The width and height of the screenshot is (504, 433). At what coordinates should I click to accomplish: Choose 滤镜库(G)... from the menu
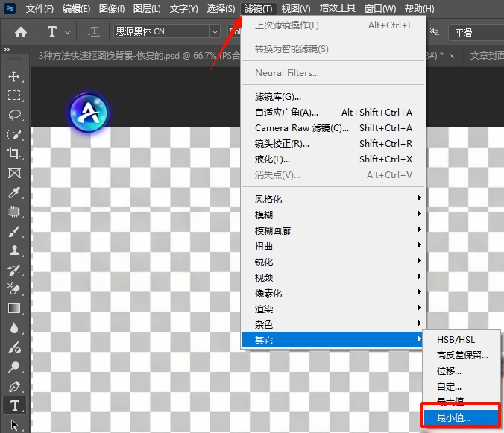click(x=333, y=97)
